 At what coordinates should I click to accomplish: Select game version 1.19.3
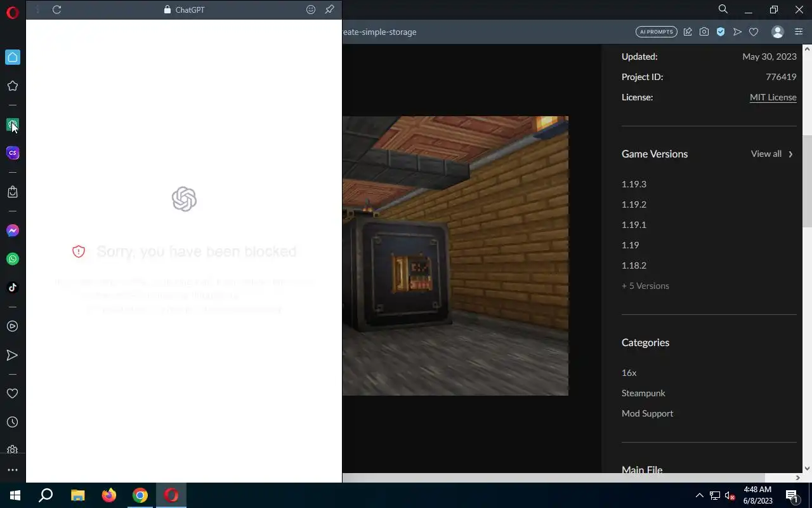point(634,184)
